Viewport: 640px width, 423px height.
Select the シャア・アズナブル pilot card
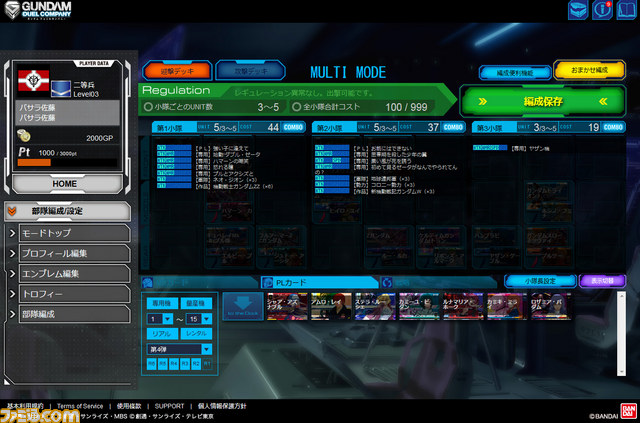287,306
